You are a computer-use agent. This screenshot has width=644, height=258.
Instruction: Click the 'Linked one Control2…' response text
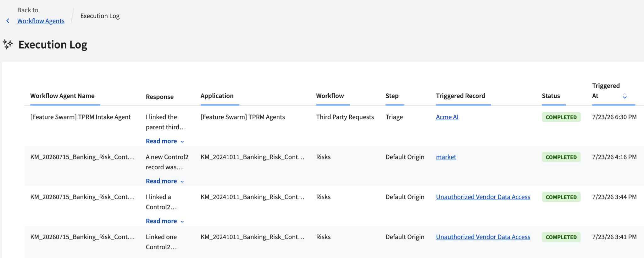[161, 242]
